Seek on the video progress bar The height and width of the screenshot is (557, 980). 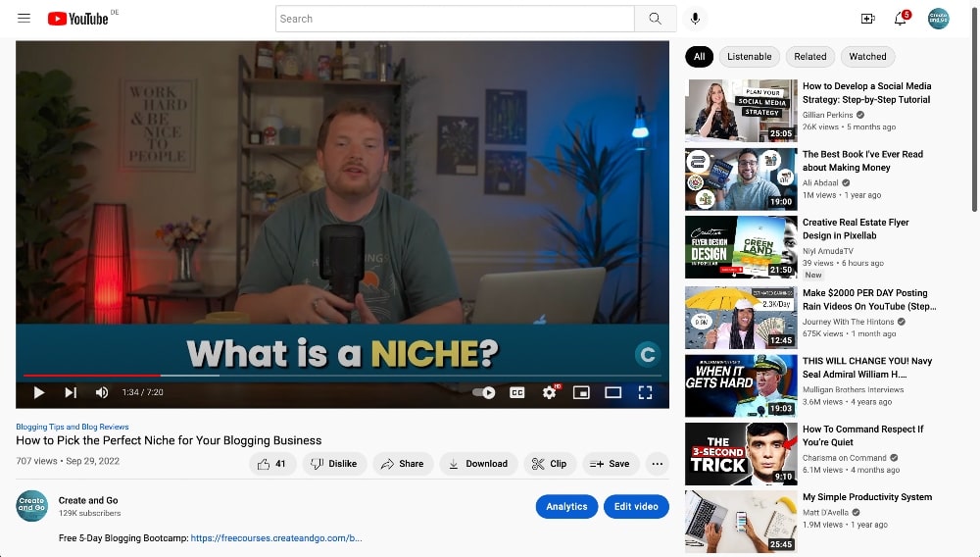coord(342,375)
